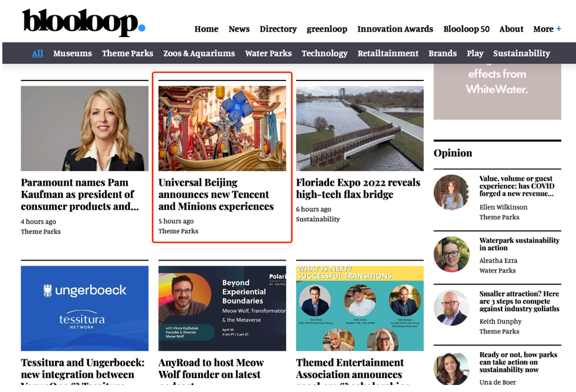Click Sustainability tag under Floriade article

coord(318,219)
